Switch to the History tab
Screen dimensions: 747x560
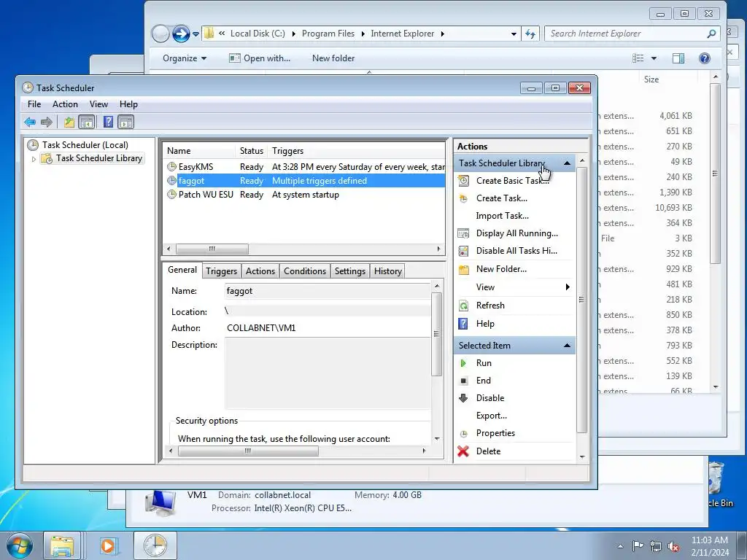(x=387, y=271)
